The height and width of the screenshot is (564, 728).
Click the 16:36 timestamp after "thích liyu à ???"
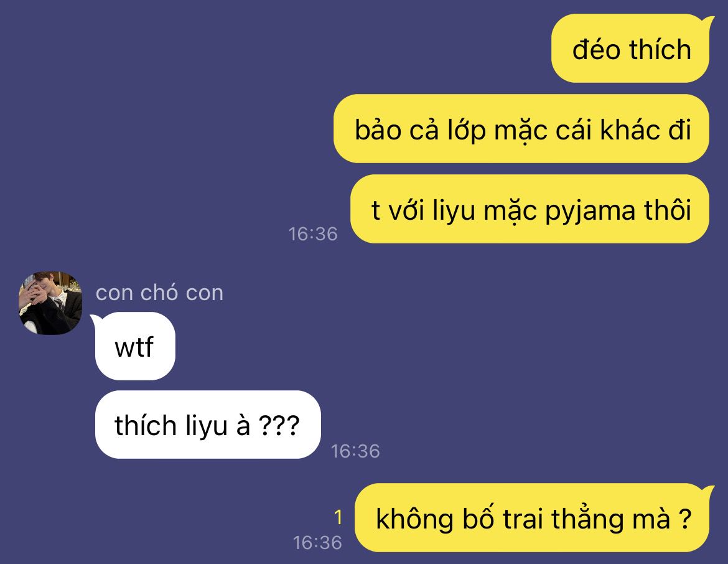(355, 451)
